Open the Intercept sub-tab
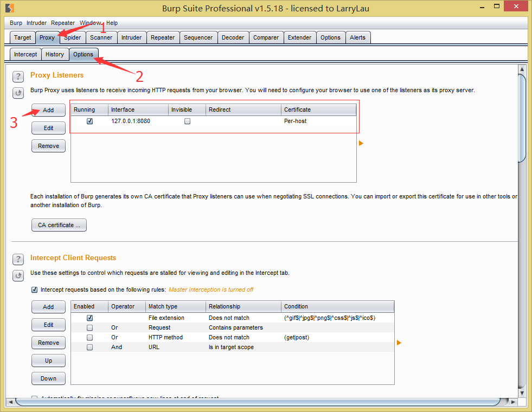This screenshot has width=532, height=412. 25,54
